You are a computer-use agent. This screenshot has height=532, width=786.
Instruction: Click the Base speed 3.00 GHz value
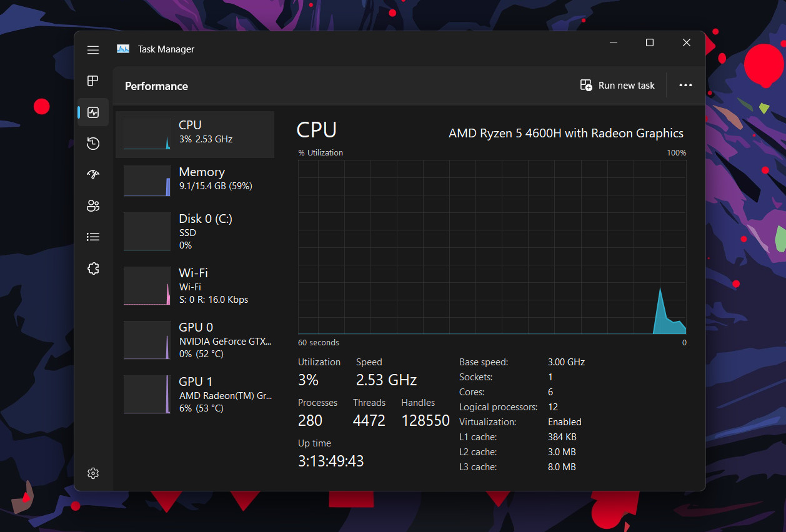coord(566,362)
